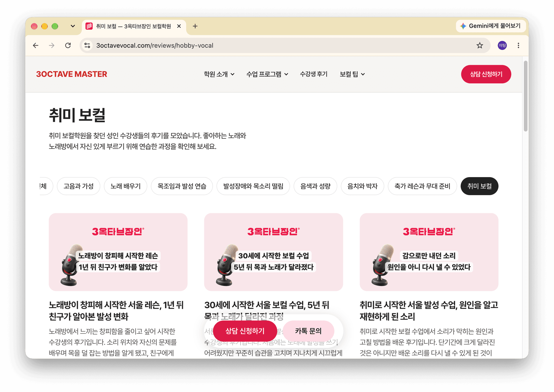This screenshot has width=554, height=392.
Task: Select the 음색과 성량 category chip
Action: tap(315, 186)
